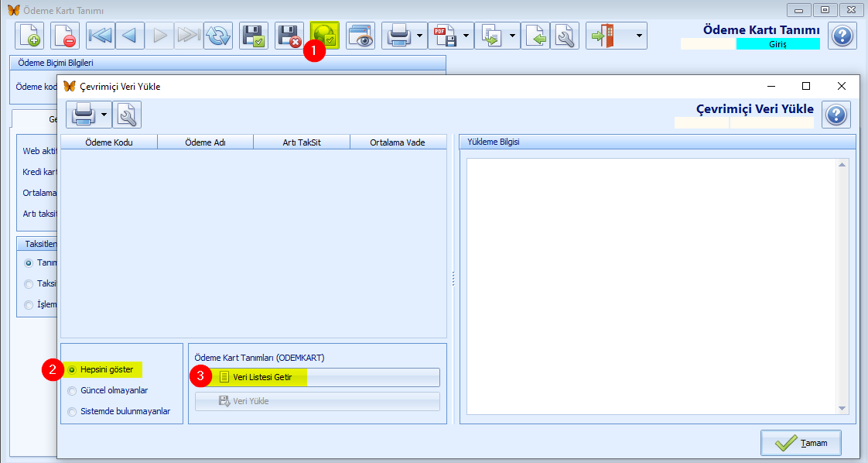The width and height of the screenshot is (868, 463).
Task: Click the scroll down arrow in Yükleme Bilgisi
Action: [842, 409]
